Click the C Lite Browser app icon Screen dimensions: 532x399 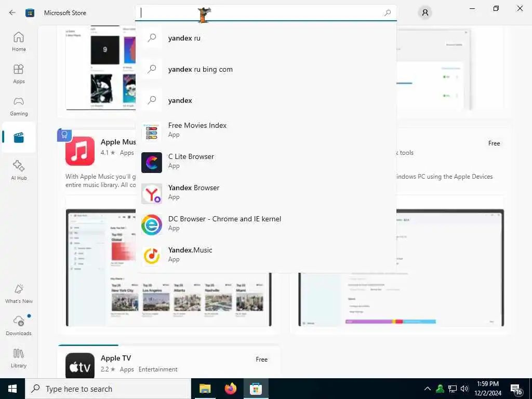pos(152,163)
